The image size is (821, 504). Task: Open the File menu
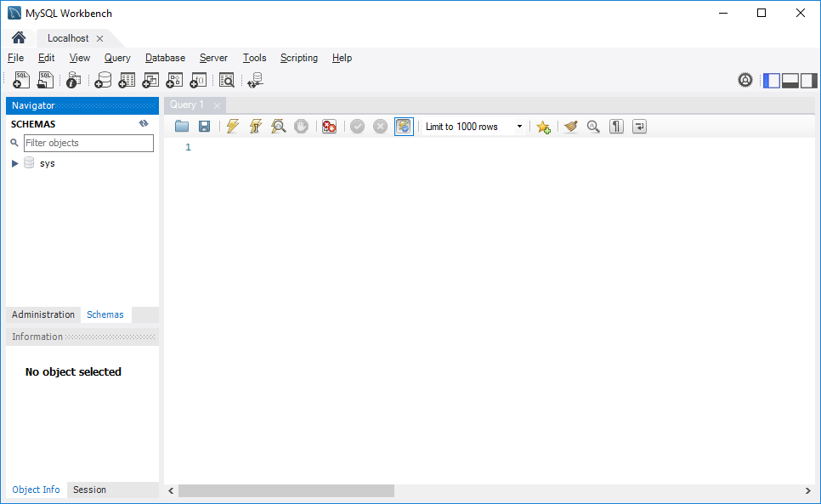[x=15, y=58]
